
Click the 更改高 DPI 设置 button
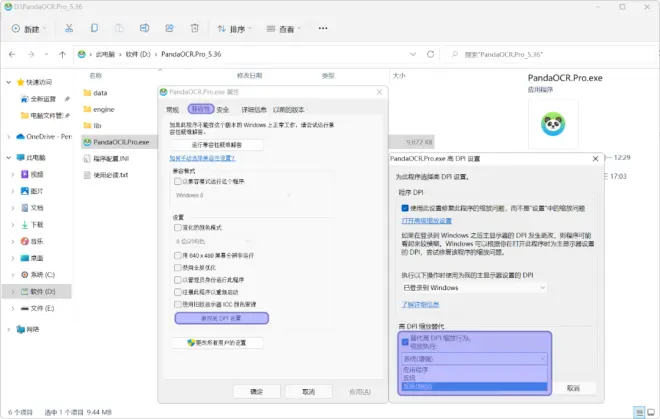[221, 318]
